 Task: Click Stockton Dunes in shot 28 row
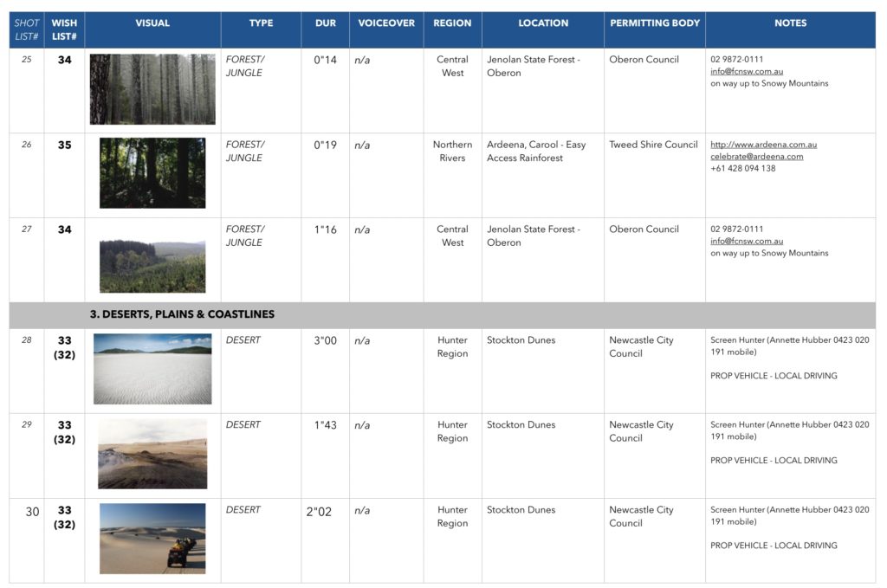521,339
